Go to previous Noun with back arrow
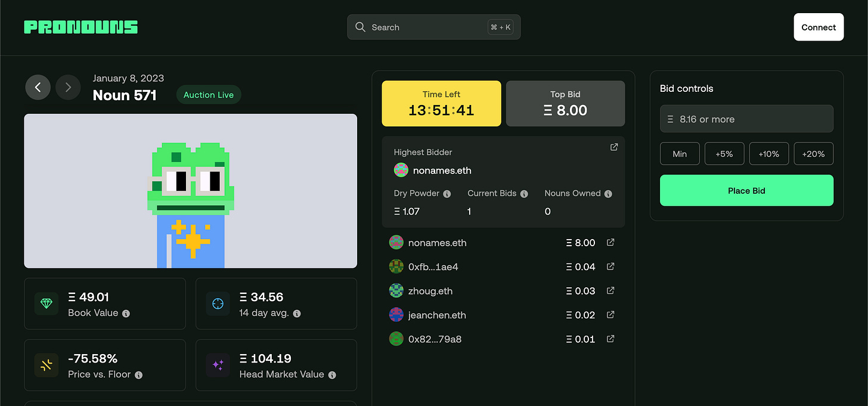 point(38,88)
